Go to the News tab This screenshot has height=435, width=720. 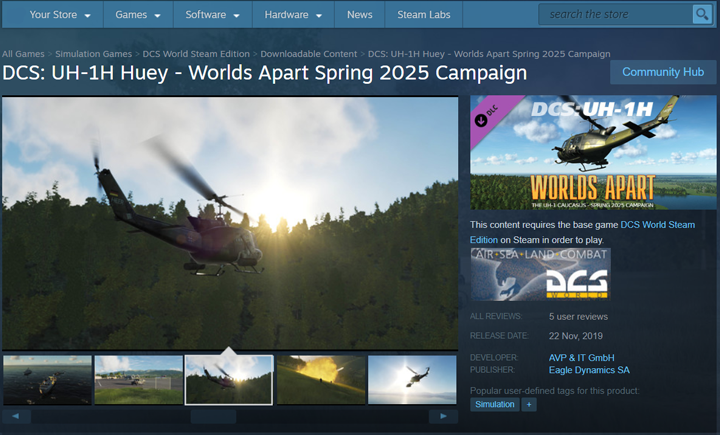pos(360,15)
